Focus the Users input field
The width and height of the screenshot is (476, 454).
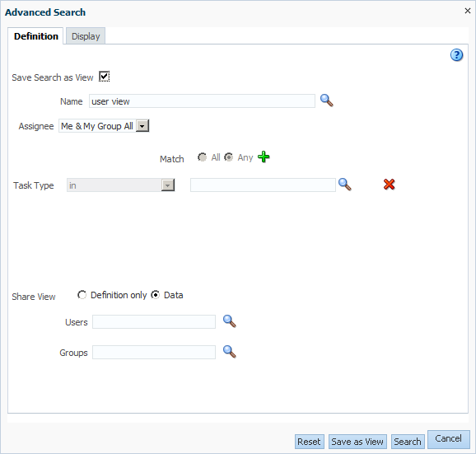coord(154,321)
